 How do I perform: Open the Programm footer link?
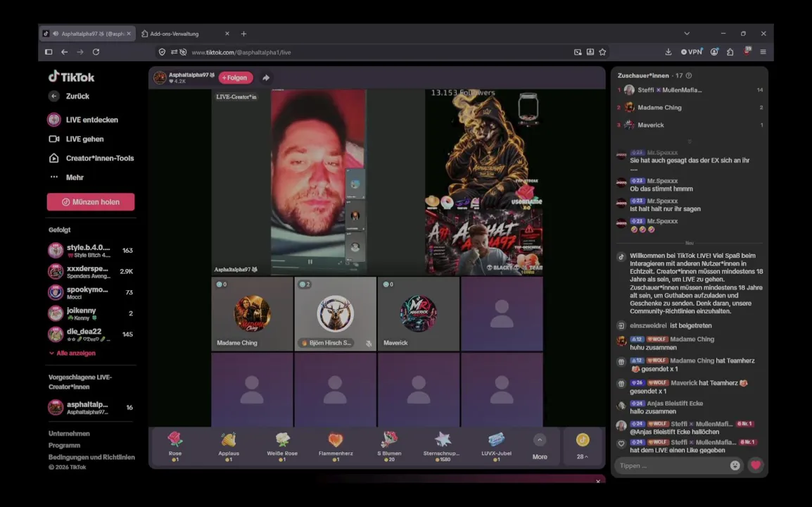coord(64,445)
